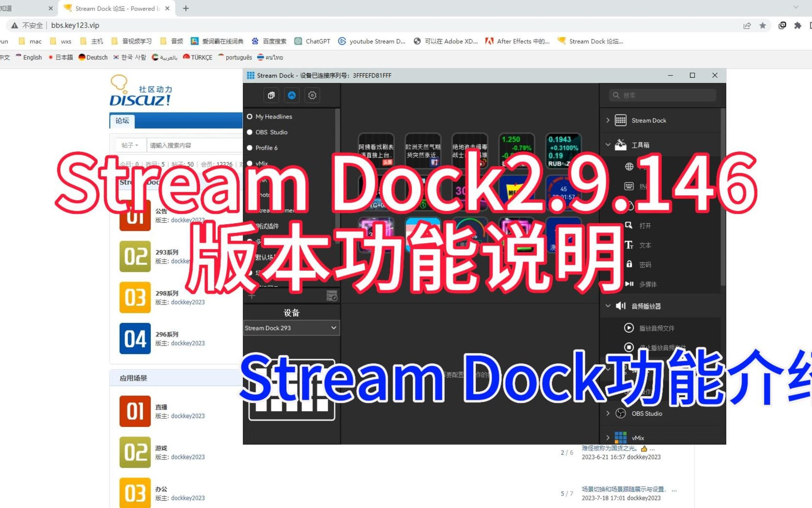Open the Stream Dock settings gear

(x=312, y=95)
